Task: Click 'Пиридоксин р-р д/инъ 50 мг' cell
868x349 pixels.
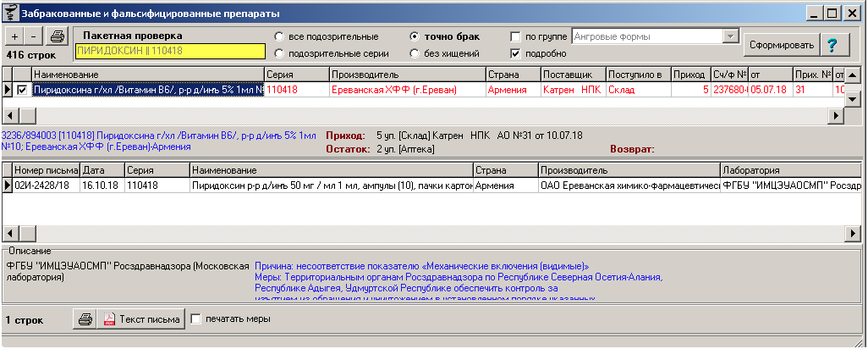Action: pos(332,186)
